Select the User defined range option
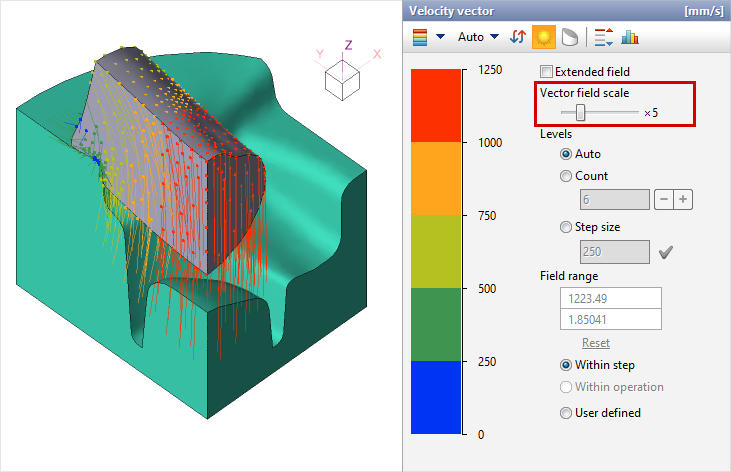 point(566,412)
